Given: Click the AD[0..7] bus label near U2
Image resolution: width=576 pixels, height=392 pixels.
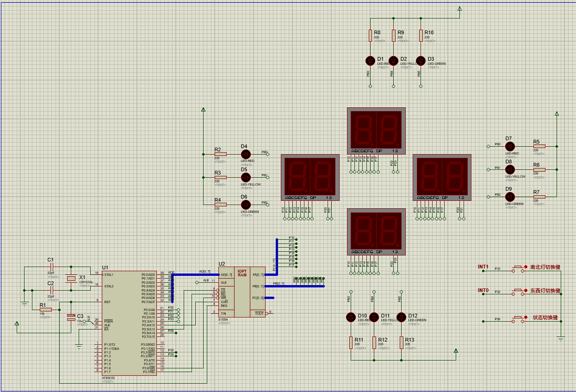Looking at the screenshot, I should point(204,272).
